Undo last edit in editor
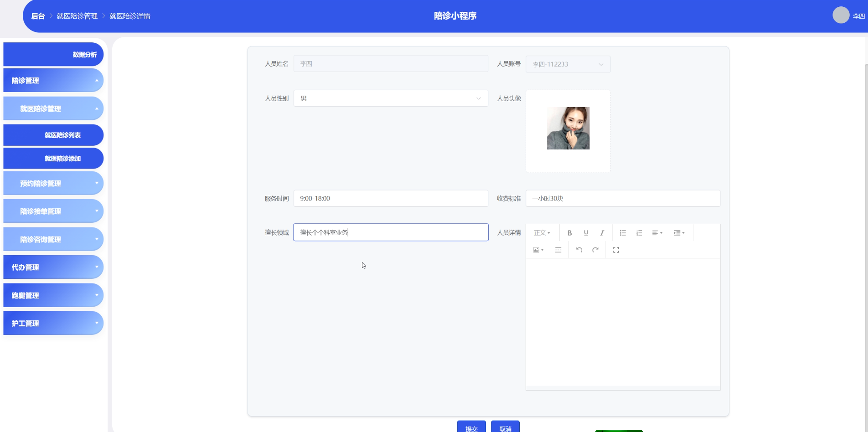The height and width of the screenshot is (432, 868). [x=579, y=250]
